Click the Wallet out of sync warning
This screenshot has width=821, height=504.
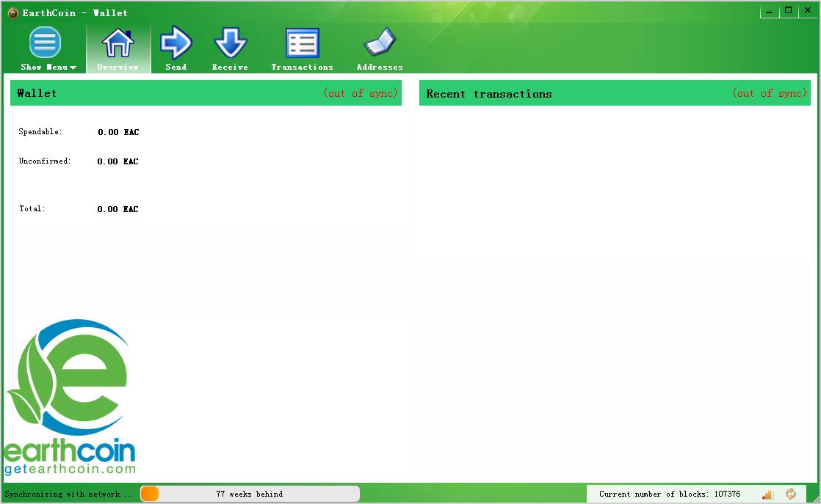pos(361,93)
